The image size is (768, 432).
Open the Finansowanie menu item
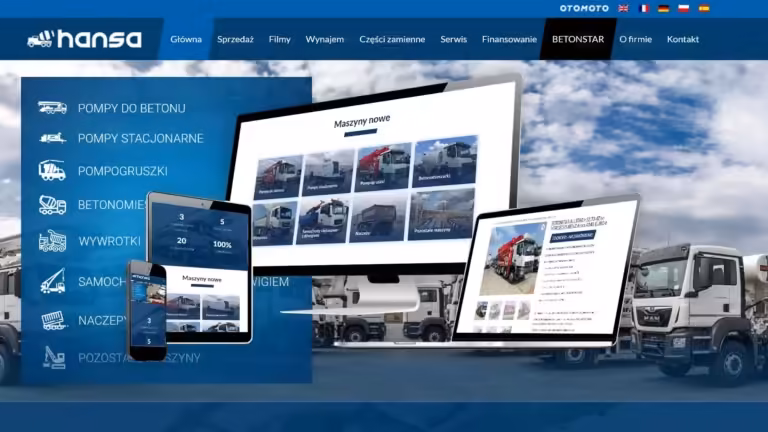[x=509, y=39]
